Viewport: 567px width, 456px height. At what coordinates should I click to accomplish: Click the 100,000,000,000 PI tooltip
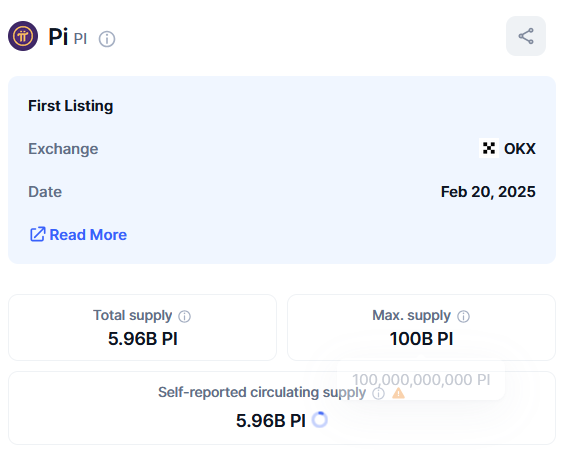(x=421, y=380)
